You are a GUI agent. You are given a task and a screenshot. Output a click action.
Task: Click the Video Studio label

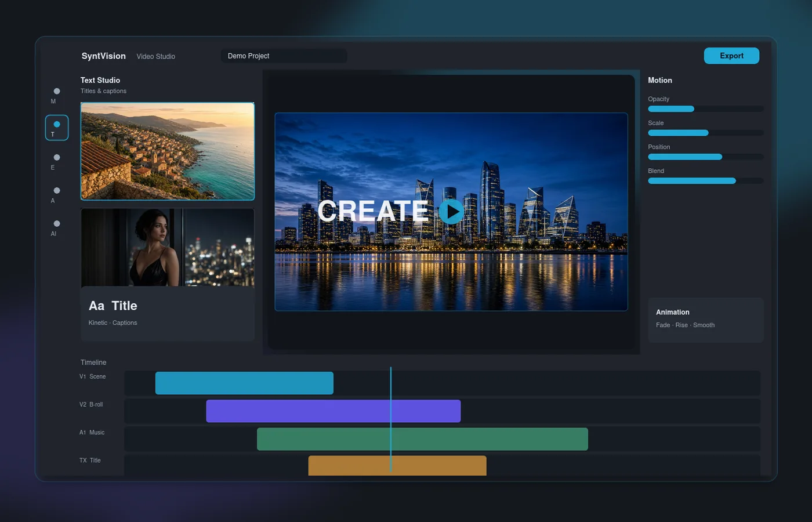[155, 56]
